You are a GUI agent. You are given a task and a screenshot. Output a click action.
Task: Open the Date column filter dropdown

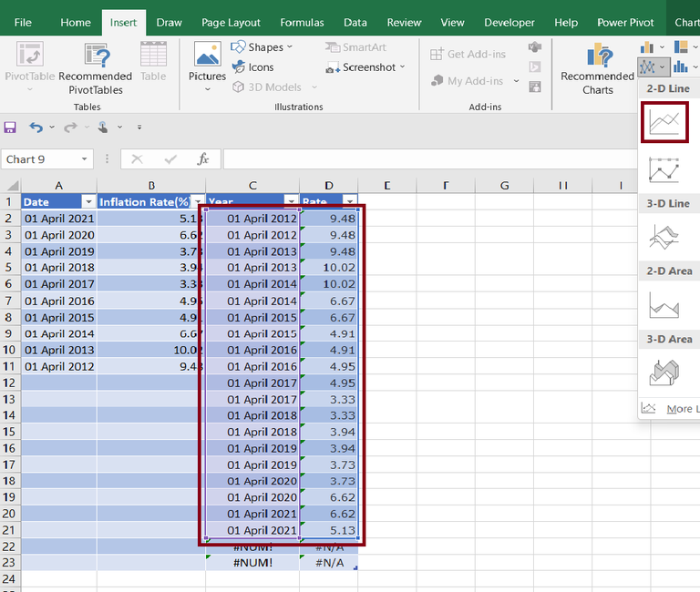(x=88, y=202)
